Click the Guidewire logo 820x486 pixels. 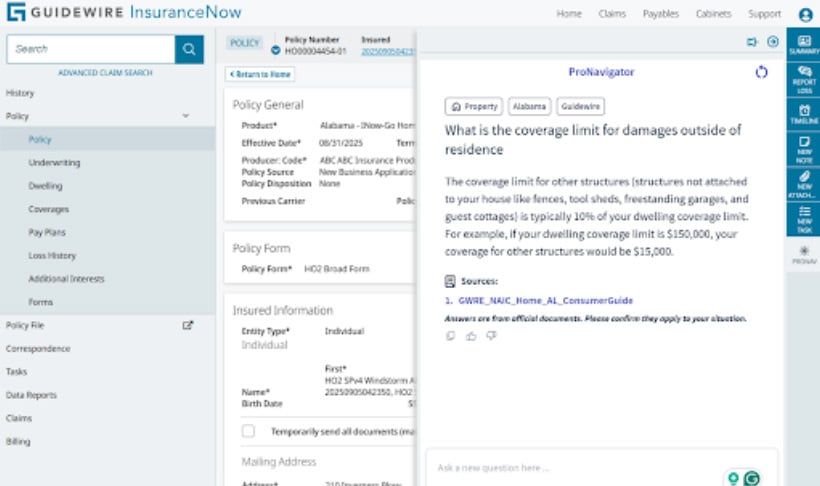[x=124, y=12]
